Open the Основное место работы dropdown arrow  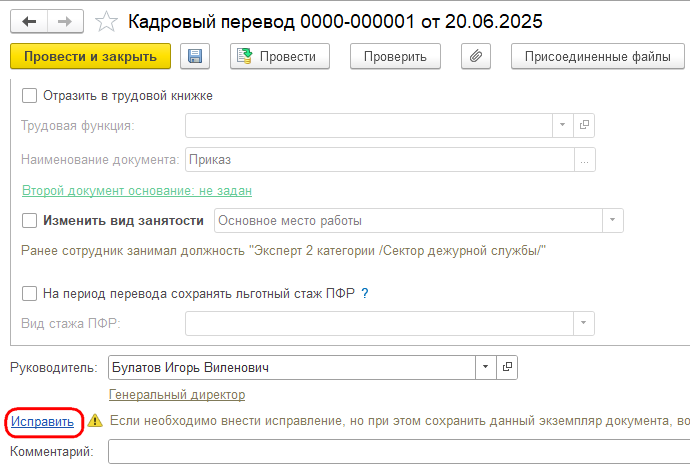coord(612,220)
